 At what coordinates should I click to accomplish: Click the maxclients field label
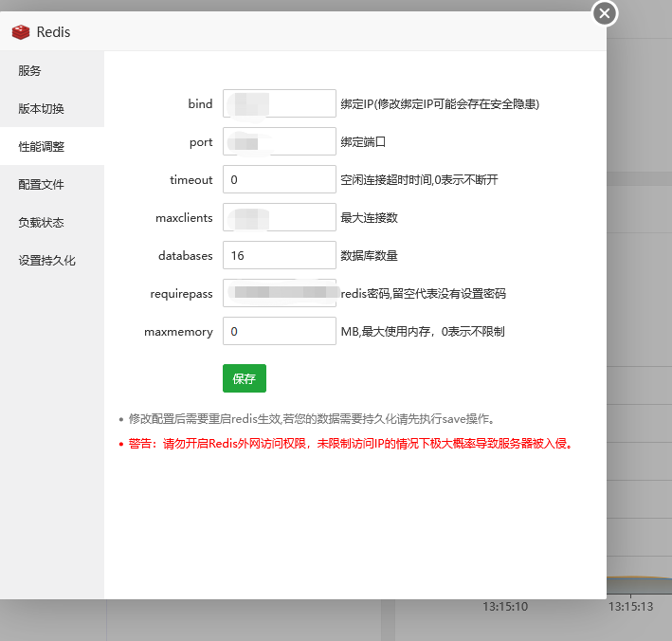(x=184, y=218)
